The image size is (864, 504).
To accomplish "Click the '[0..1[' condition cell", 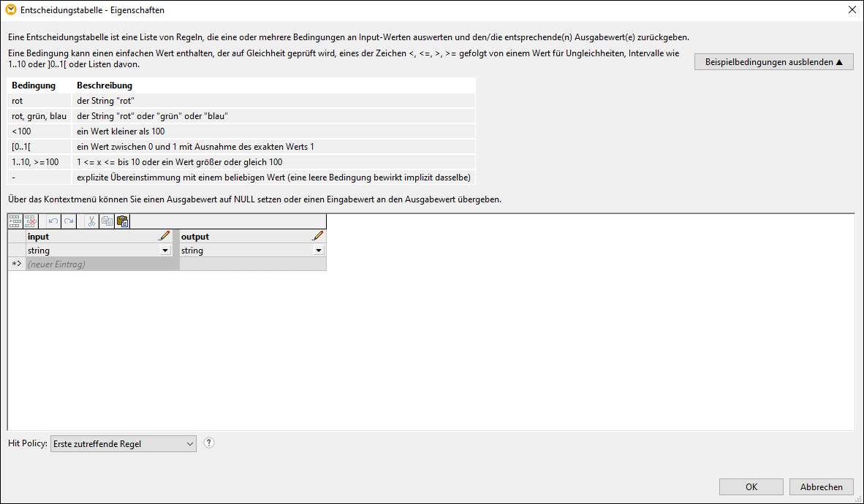I will [x=39, y=147].
